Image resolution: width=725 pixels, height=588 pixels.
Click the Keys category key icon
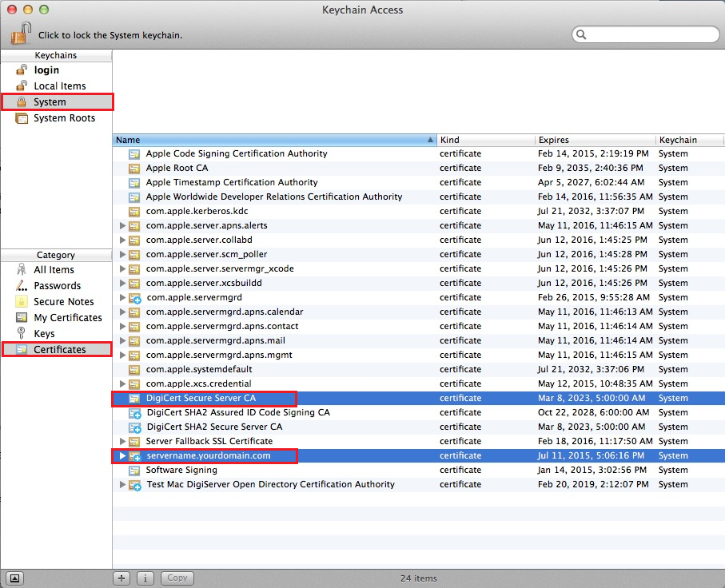pos(21,333)
